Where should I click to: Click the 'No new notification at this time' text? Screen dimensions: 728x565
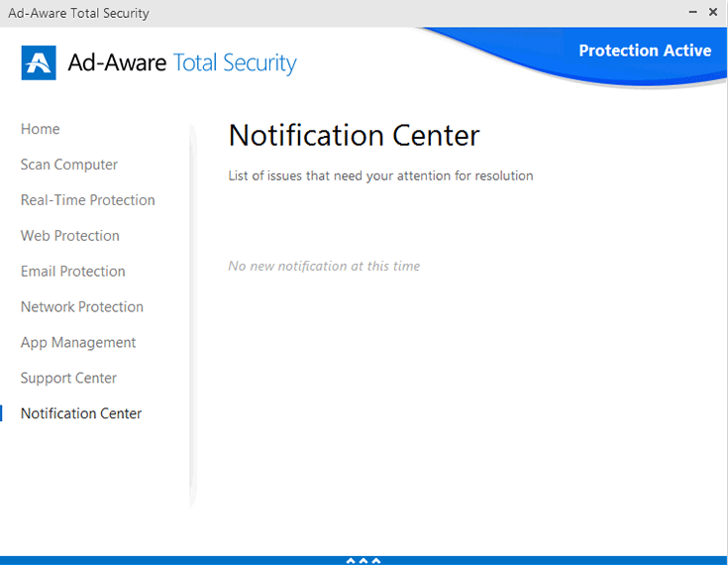[324, 266]
